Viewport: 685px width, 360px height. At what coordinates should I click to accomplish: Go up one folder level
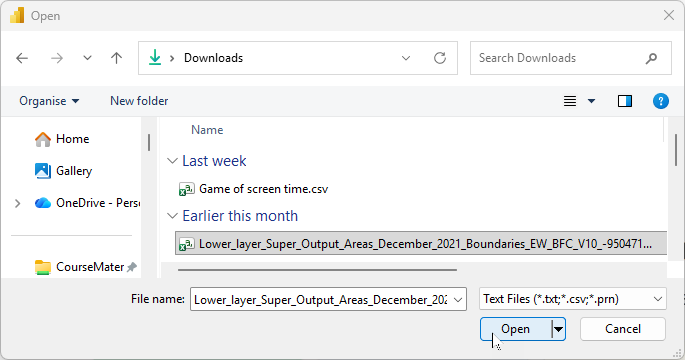(x=116, y=58)
